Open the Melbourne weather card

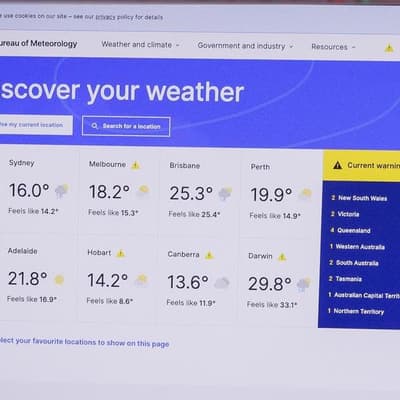[x=118, y=192]
